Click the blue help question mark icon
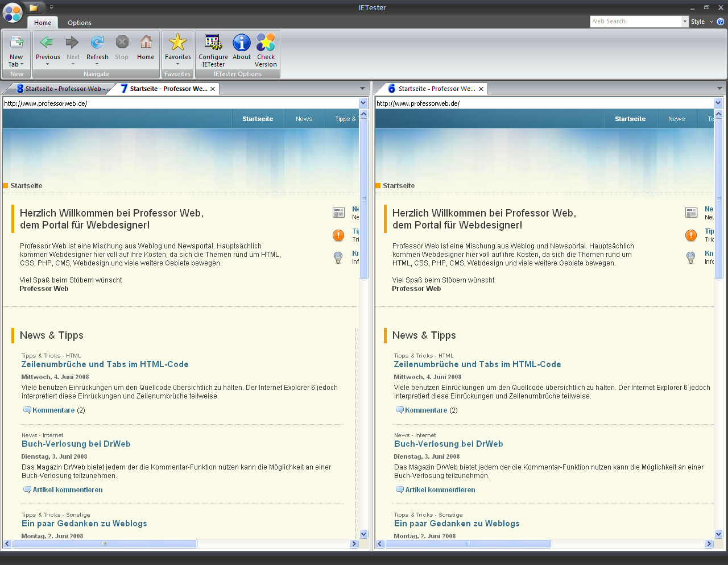 (721, 22)
